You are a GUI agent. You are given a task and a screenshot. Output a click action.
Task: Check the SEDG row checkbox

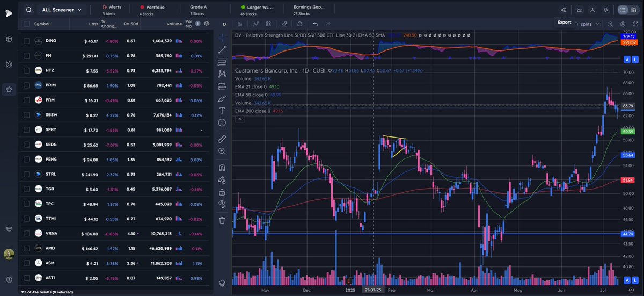coord(26,145)
